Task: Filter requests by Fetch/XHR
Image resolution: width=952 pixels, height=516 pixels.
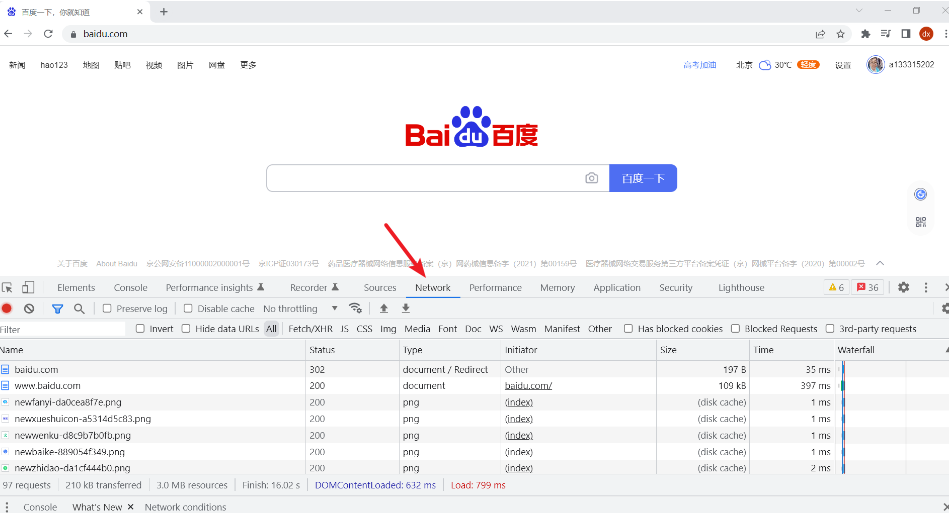Action: click(310, 328)
